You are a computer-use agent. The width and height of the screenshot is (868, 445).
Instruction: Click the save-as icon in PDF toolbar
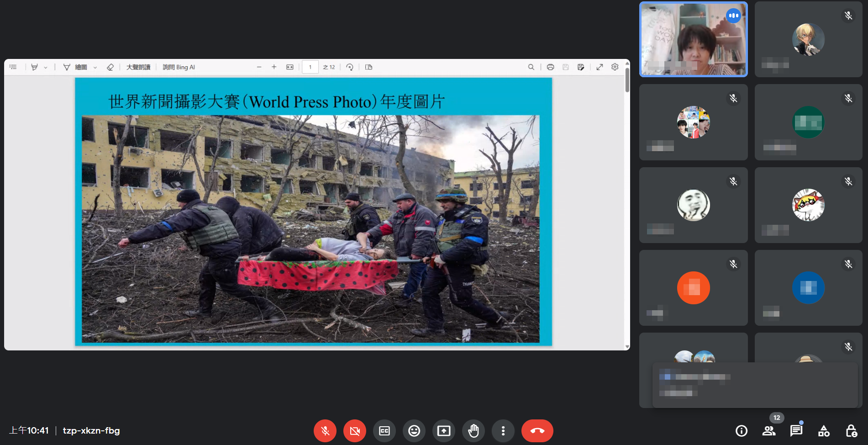coord(581,67)
